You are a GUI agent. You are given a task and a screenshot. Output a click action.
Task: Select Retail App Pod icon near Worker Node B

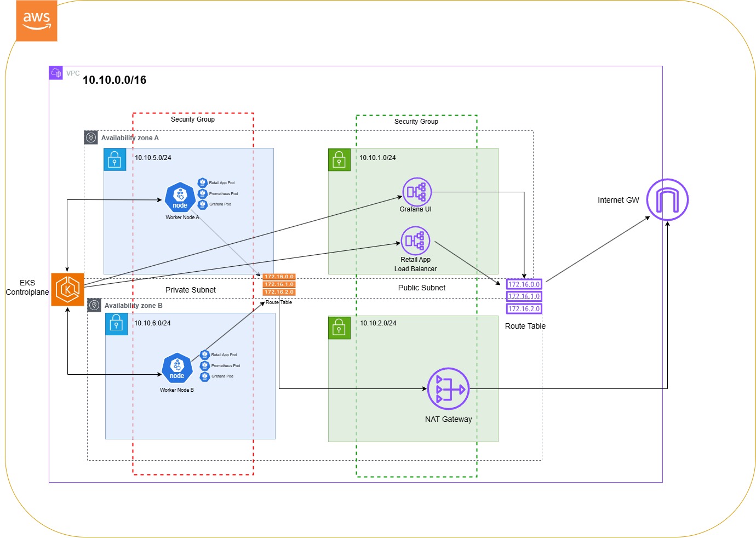click(205, 354)
